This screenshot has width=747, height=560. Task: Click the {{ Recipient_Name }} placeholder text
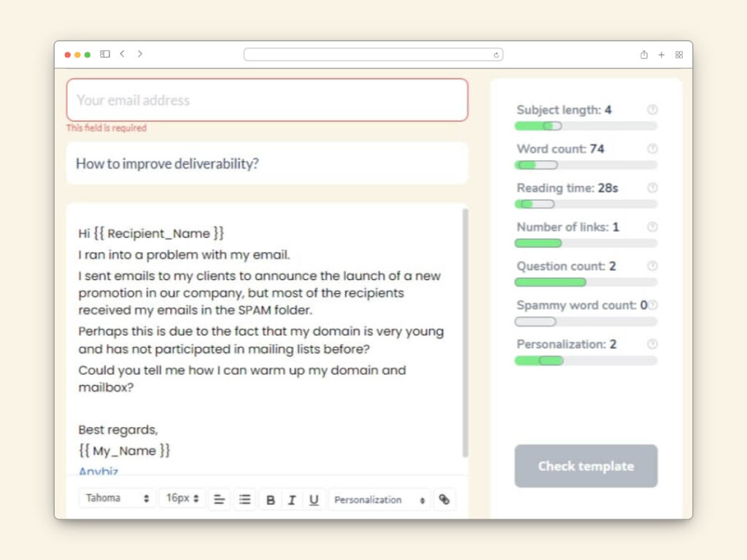pyautogui.click(x=158, y=233)
